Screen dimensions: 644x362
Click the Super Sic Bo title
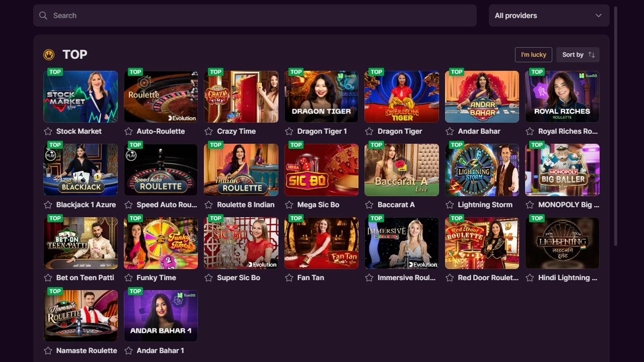[238, 278]
